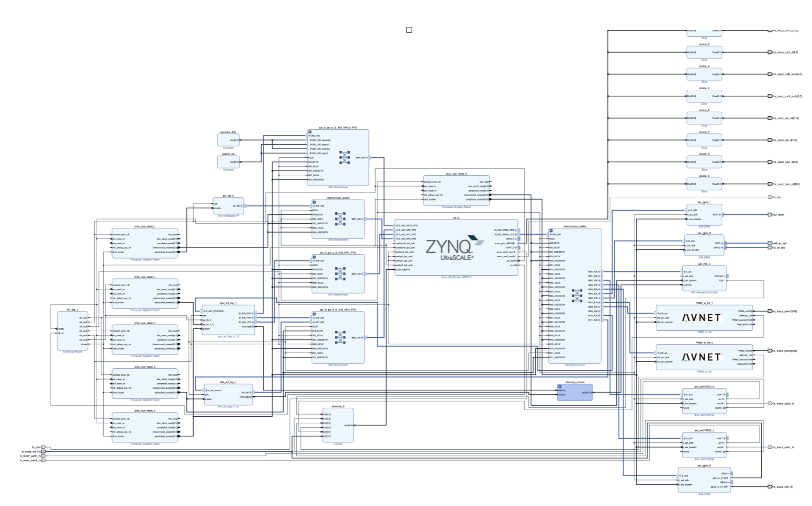Click the proc_sys_reset_2 block title
The height and width of the screenshot is (506, 812).
[x=456, y=173]
